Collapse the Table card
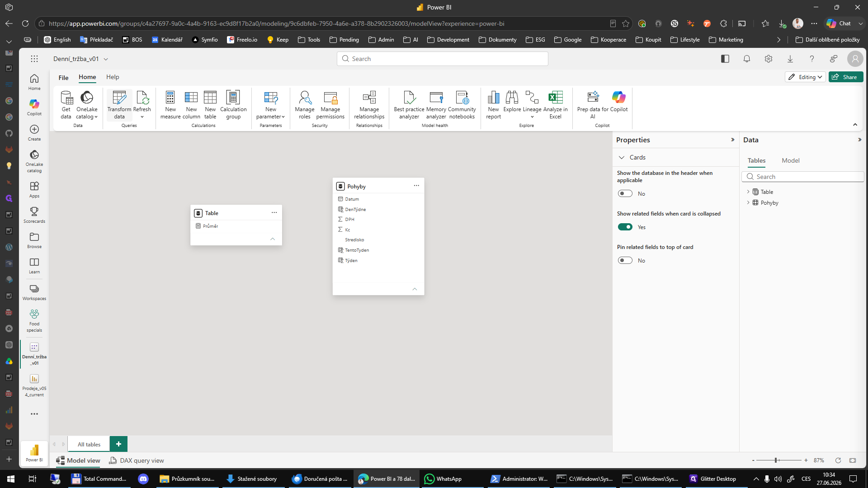Viewport: 868px width, 488px height. (273, 239)
